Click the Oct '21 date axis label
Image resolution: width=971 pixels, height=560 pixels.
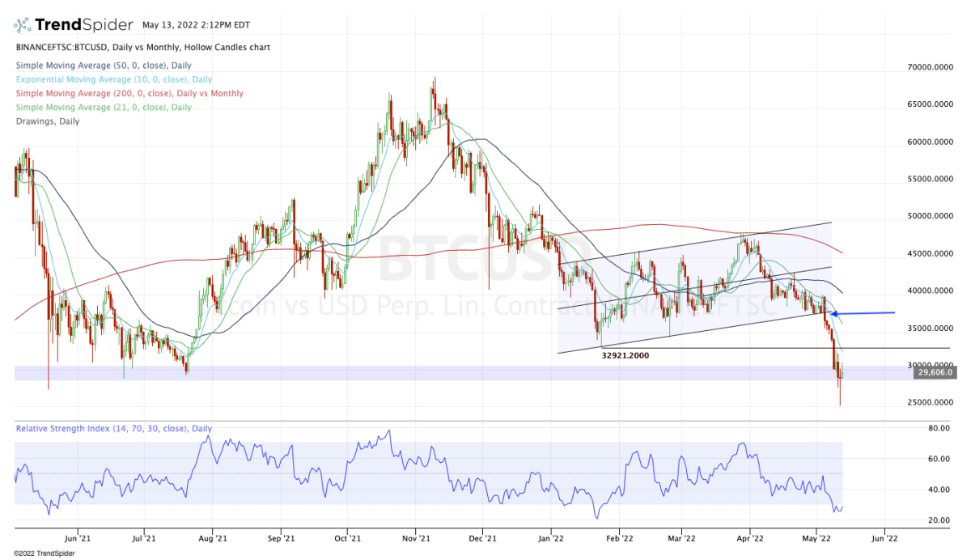tap(347, 537)
